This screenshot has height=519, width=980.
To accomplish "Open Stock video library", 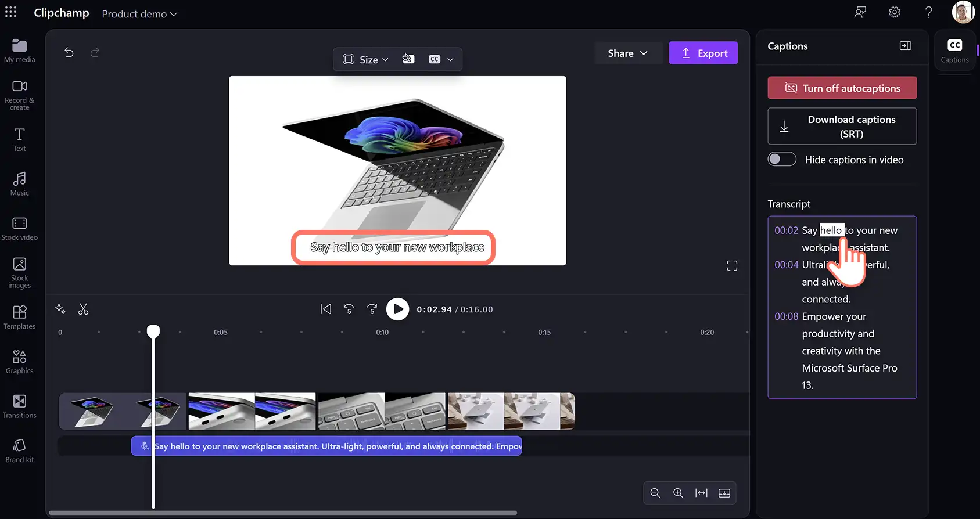I will tap(20, 229).
